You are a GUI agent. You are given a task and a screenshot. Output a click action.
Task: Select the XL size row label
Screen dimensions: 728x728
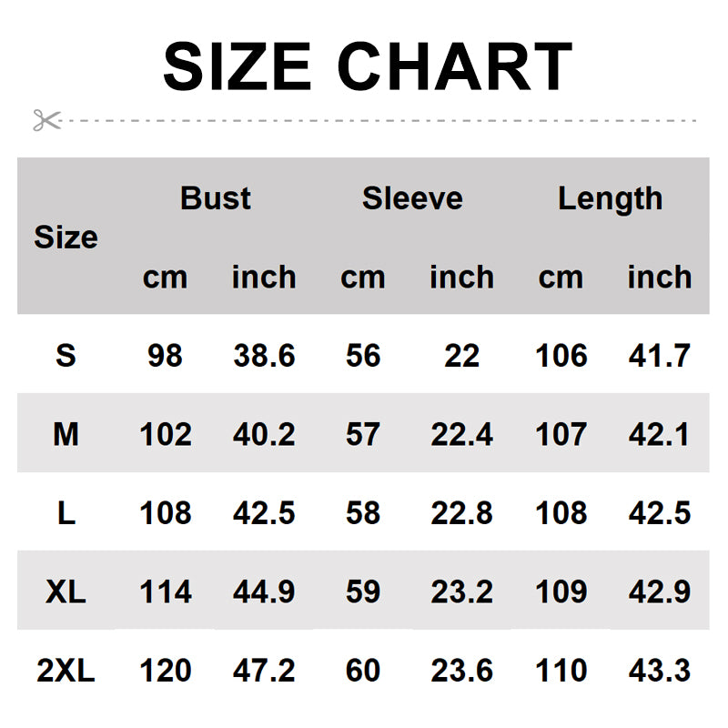pyautogui.click(x=66, y=593)
